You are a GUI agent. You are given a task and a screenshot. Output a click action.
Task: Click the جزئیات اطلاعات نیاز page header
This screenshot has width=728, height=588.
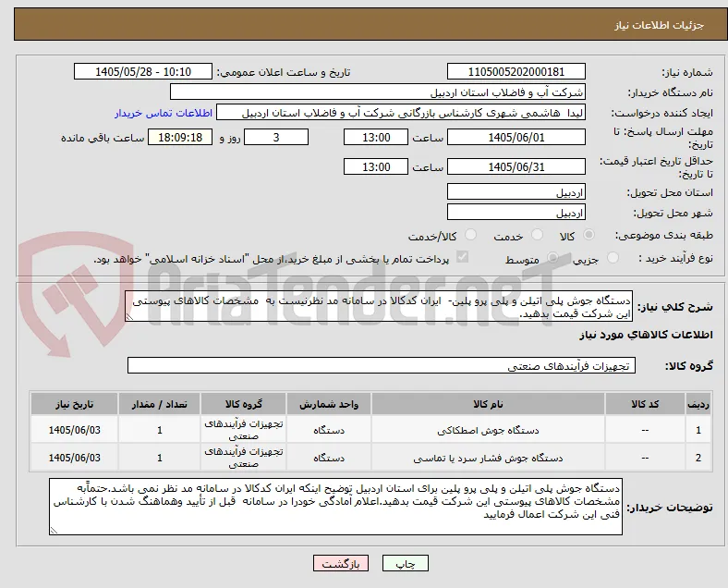660,25
